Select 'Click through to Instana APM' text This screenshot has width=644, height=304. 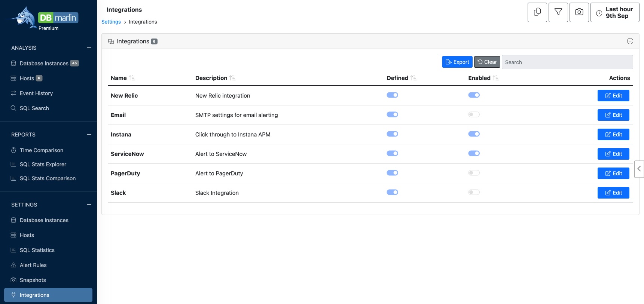pyautogui.click(x=233, y=134)
